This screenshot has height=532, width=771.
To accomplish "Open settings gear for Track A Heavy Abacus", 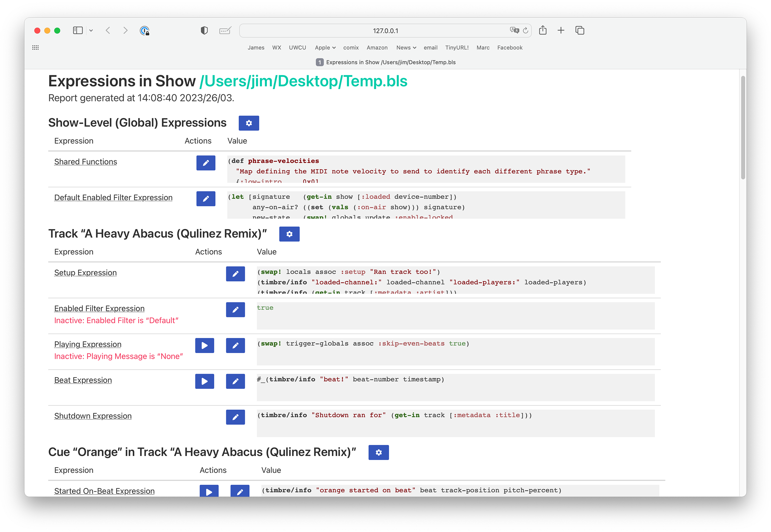I will [289, 234].
